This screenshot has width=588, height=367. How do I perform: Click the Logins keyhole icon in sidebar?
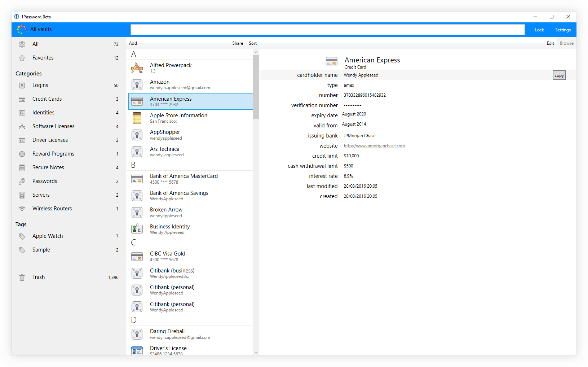(22, 86)
